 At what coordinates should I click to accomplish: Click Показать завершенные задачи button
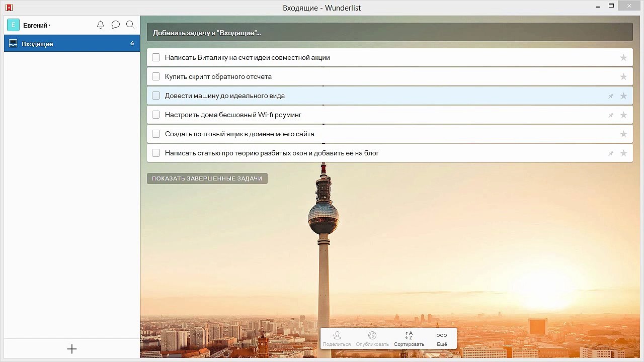pyautogui.click(x=207, y=178)
